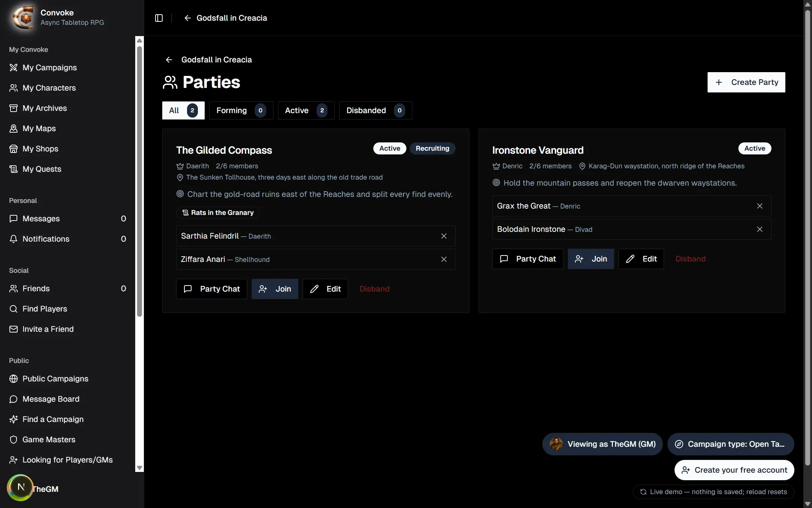Click the Recruiting badge on Gilded Compass
The height and width of the screenshot is (508, 812).
point(432,148)
